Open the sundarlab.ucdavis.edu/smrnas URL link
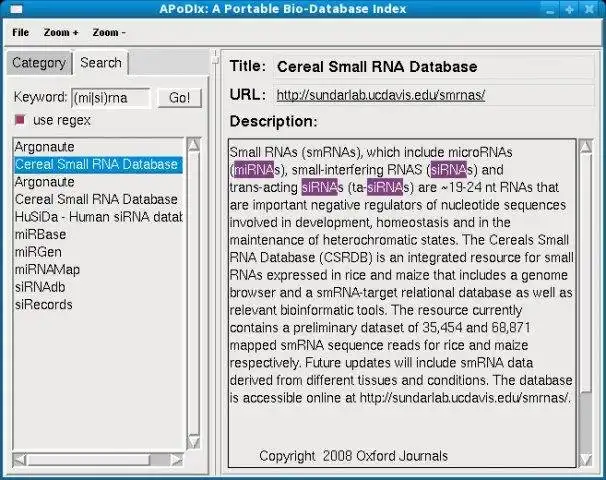Image resolution: width=606 pixels, height=480 pixels. pos(381,95)
